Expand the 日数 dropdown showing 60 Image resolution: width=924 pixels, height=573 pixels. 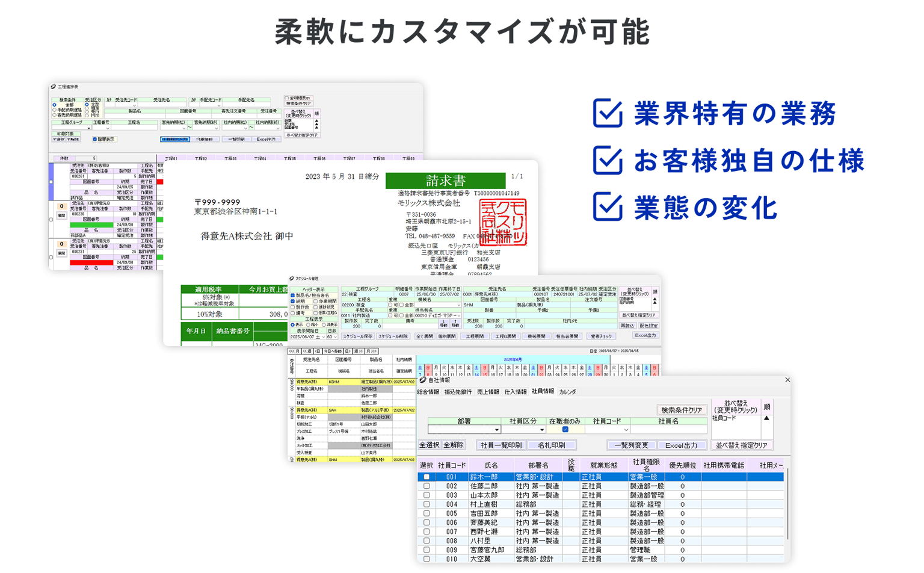click(336, 337)
